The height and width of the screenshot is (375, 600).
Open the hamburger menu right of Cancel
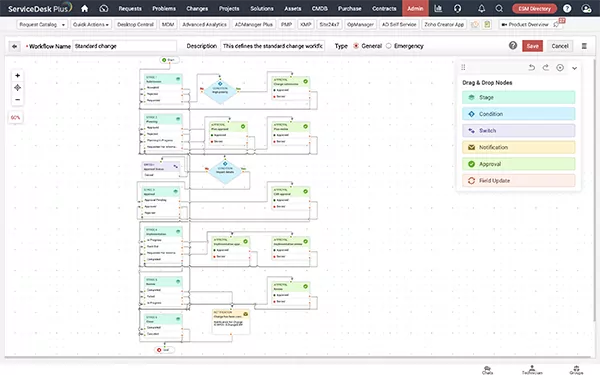coord(584,46)
